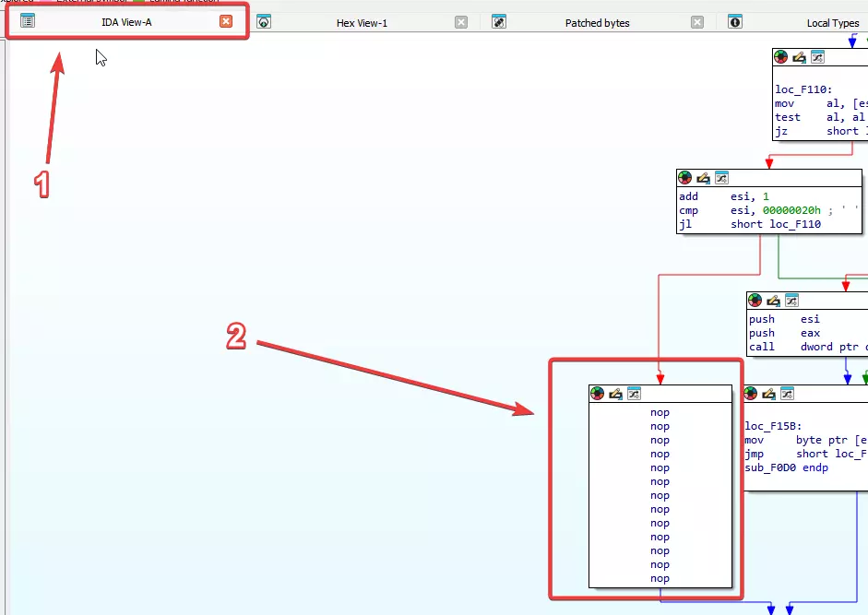The height and width of the screenshot is (615, 868).
Task: Switch to the IDA View-A tab
Action: click(x=126, y=22)
